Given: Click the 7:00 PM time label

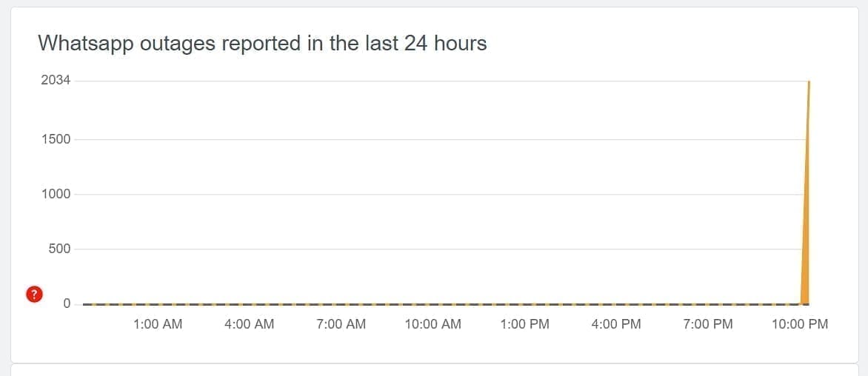Looking at the screenshot, I should pyautogui.click(x=708, y=324).
